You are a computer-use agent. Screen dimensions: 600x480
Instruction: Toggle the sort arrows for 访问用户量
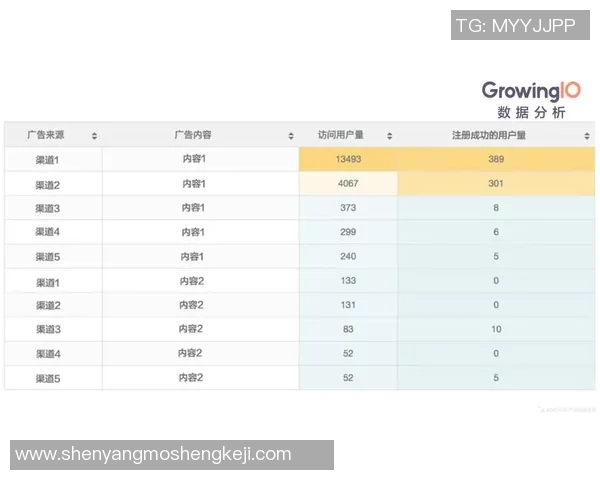coord(389,136)
